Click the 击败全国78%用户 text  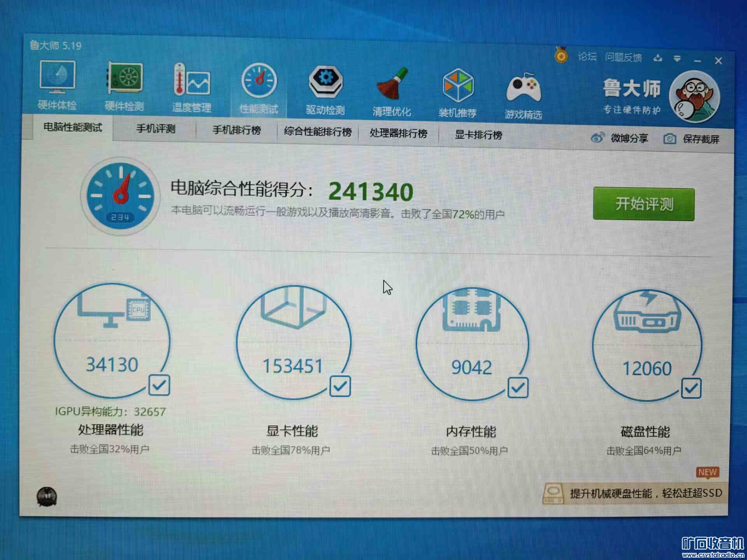[291, 450]
